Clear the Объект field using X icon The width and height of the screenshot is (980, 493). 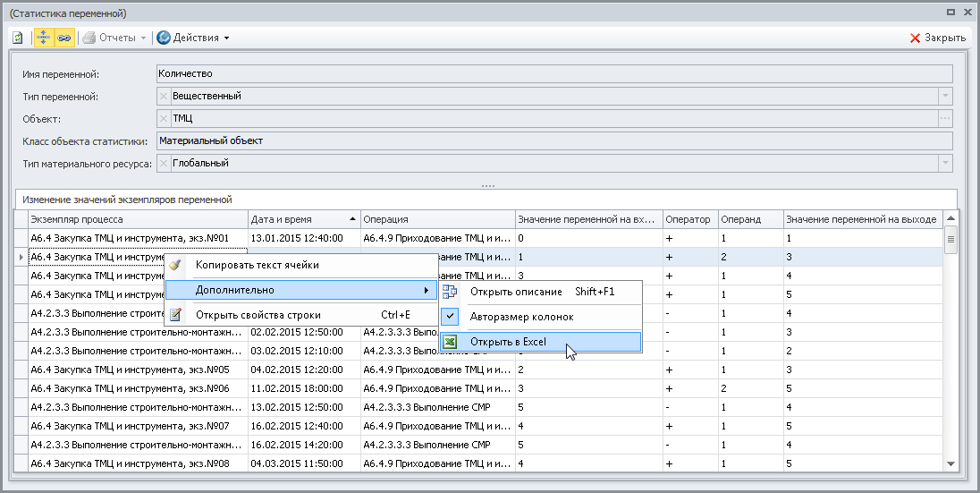[x=163, y=118]
